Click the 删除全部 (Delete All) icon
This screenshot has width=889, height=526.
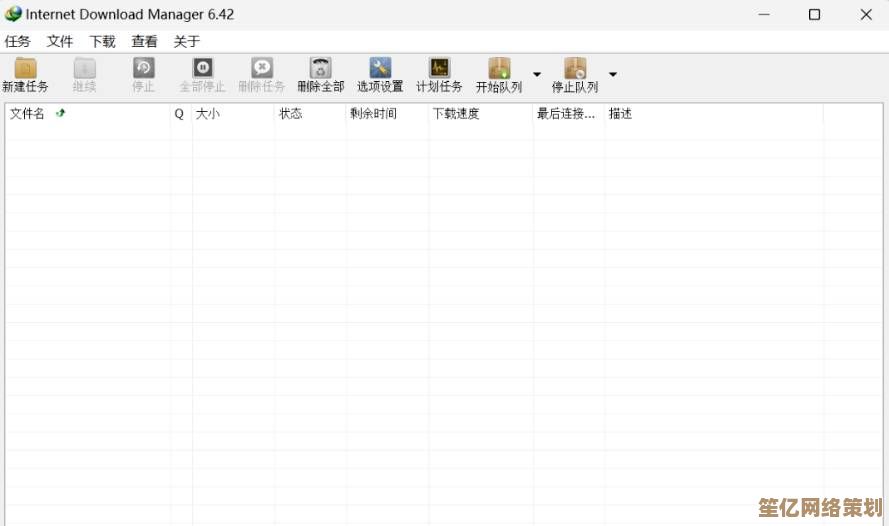coord(320,70)
